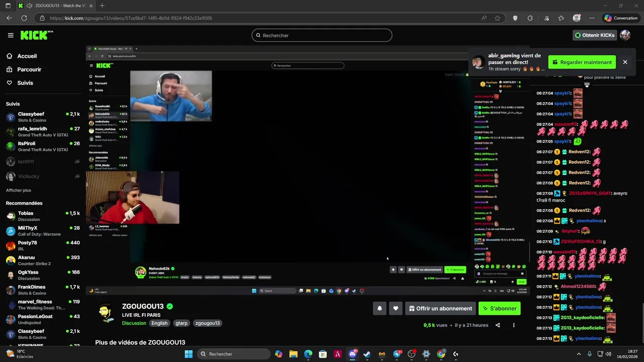Open MiiThyX recommended channel
Screen dimensions: 644x362
point(42,231)
